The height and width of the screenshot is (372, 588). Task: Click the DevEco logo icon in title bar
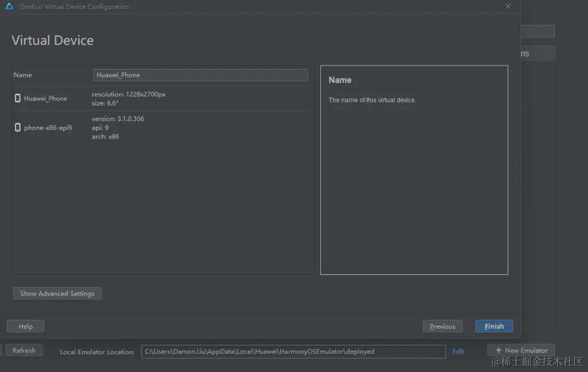9,6
